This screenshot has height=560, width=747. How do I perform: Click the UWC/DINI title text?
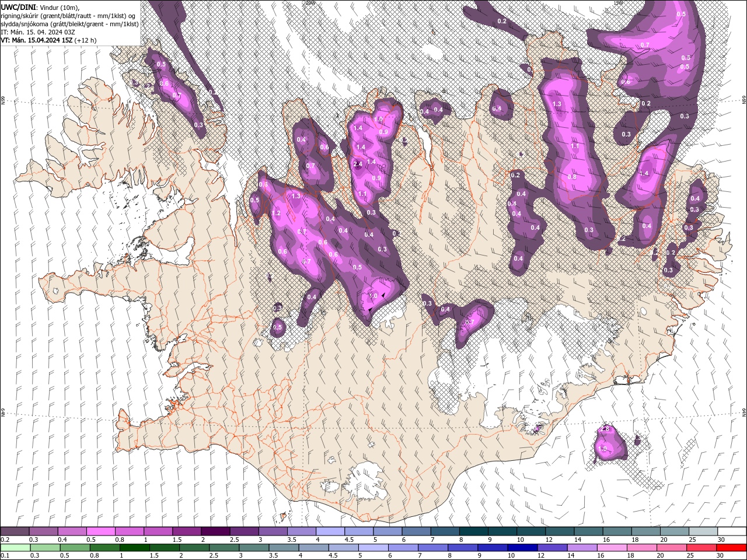tap(18, 7)
